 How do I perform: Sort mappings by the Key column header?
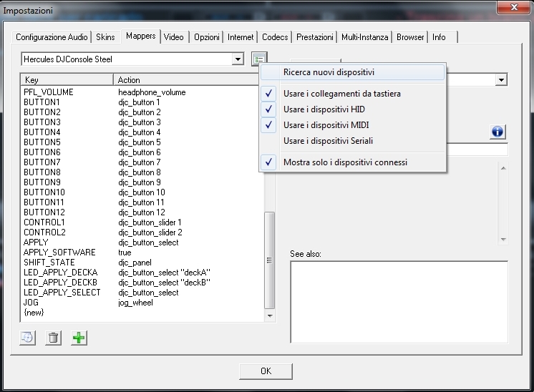coord(67,80)
